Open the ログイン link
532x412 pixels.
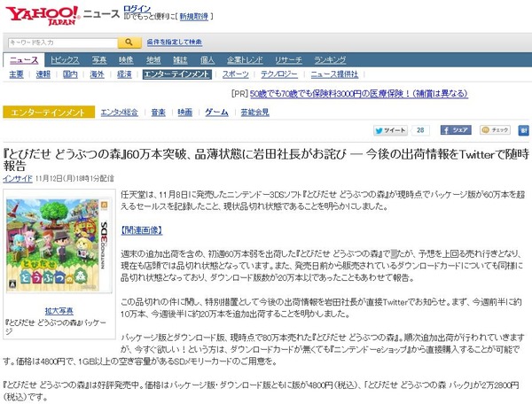pos(137,9)
